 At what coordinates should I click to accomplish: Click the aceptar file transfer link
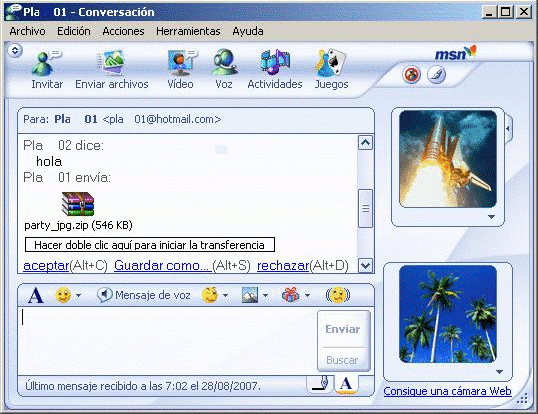pos(46,265)
